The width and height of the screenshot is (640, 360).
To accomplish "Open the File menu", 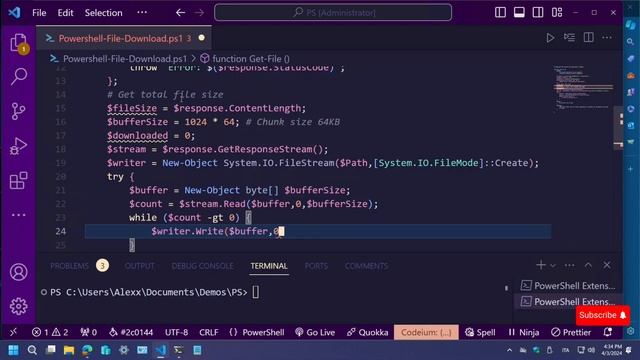I will click(39, 13).
